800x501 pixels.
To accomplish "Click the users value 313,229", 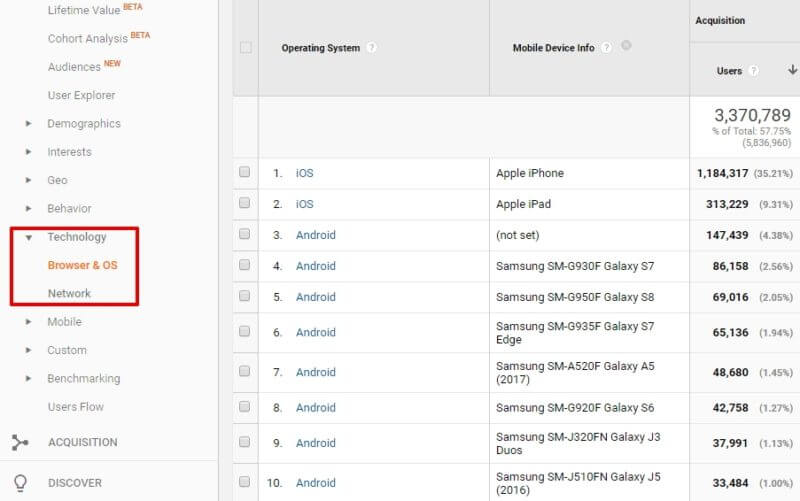I will (x=727, y=204).
